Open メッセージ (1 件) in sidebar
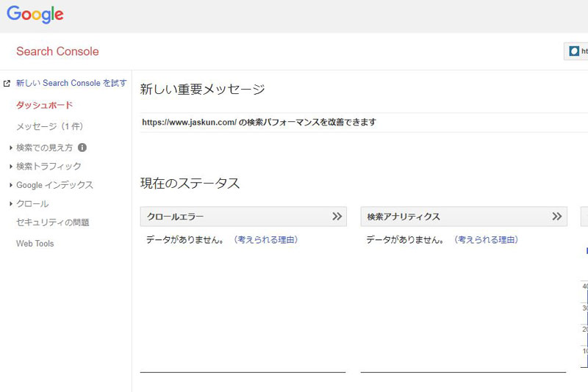Screen dimensions: 588x392 49,126
